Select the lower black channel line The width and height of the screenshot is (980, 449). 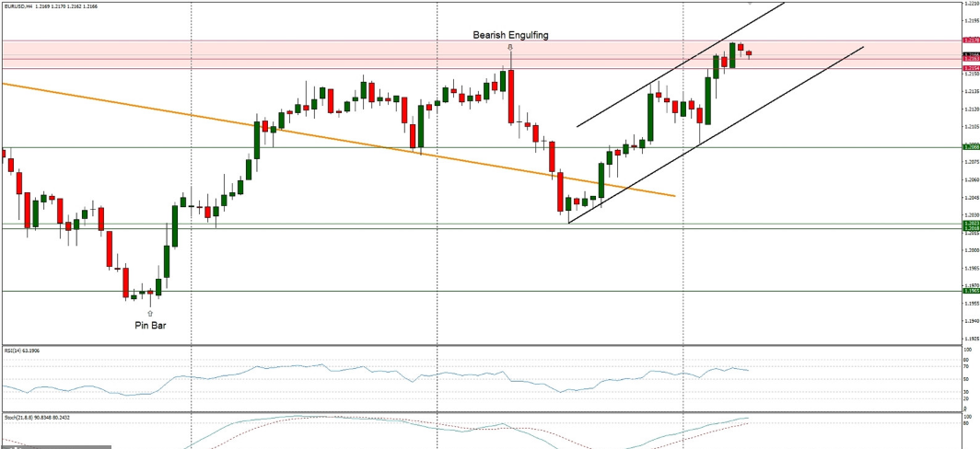737,120
